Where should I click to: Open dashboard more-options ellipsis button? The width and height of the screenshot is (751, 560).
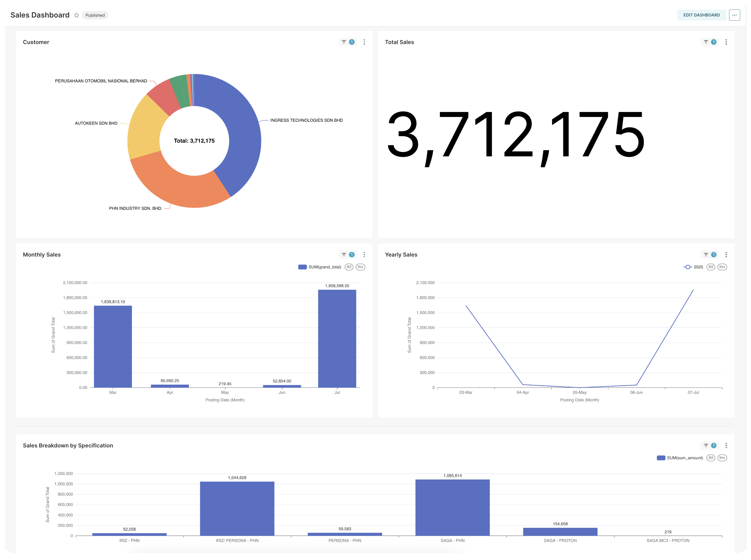pos(735,15)
